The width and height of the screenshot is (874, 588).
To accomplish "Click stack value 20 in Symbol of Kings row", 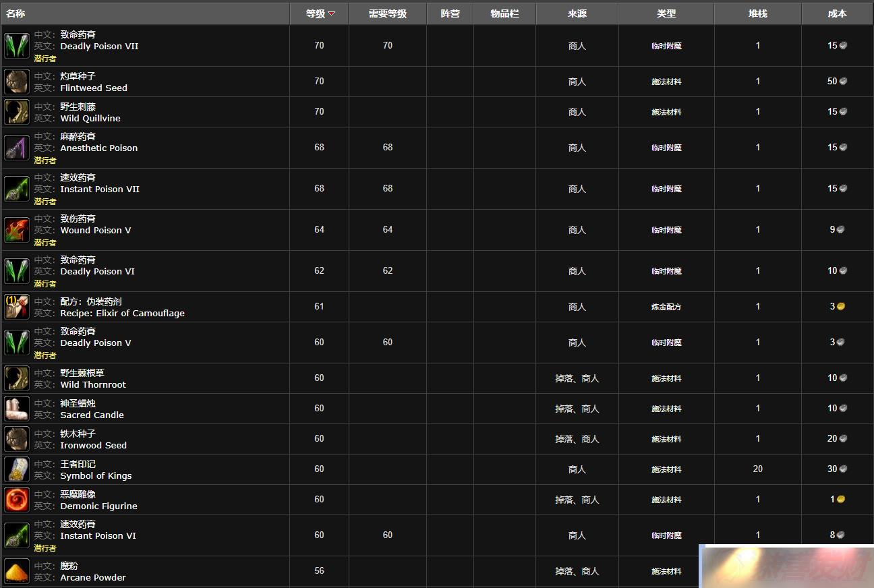I will click(x=757, y=469).
